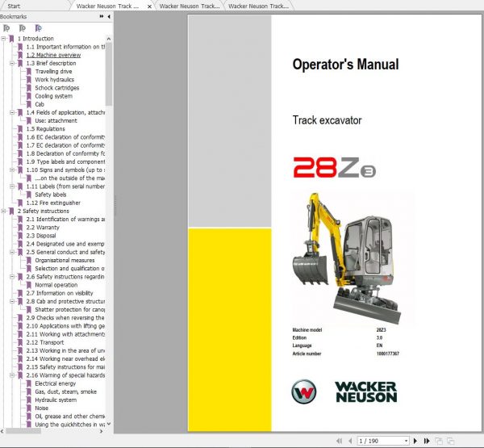
Task: Click the bookmarks horizontal scrollbar thumb
Action: coord(23,431)
